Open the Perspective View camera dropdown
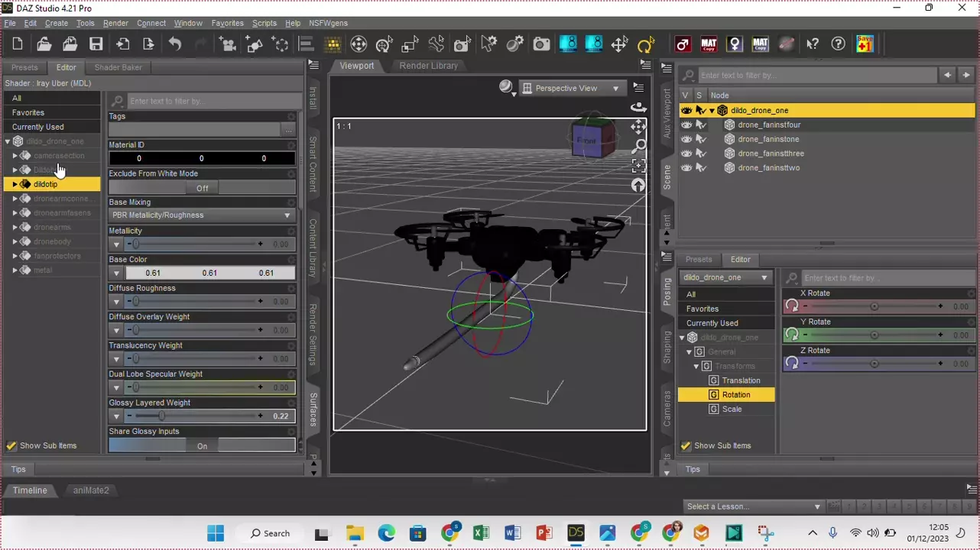This screenshot has height=550, width=980. tap(571, 89)
